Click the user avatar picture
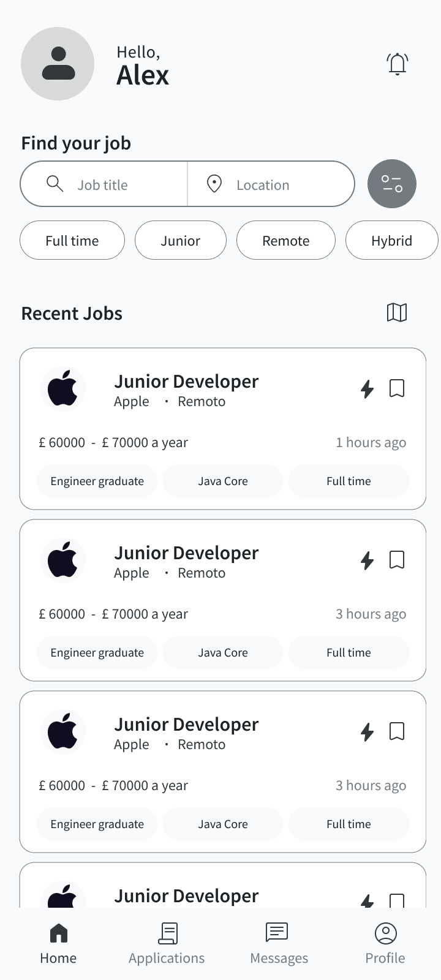The width and height of the screenshot is (441, 980). 58,64
